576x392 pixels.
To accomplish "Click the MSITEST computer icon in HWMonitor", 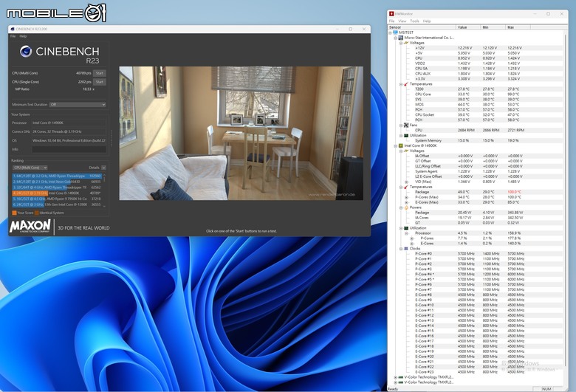I will click(395, 32).
